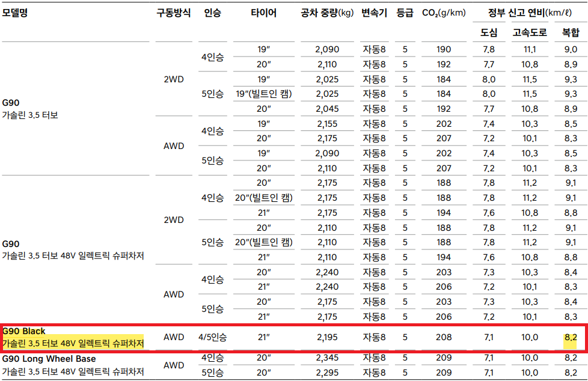Click the combined value in the 2,045 kg row
588x381 pixels.
pos(571,109)
